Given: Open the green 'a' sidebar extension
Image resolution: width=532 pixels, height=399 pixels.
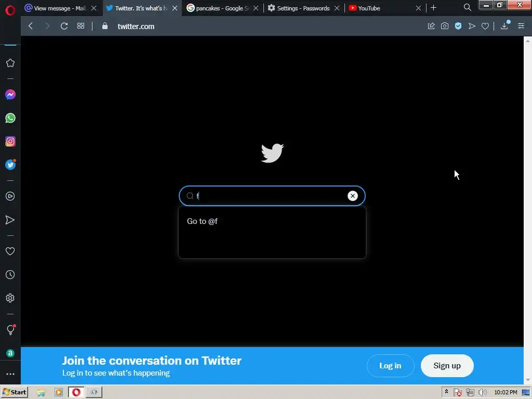Looking at the screenshot, I should [x=10, y=353].
